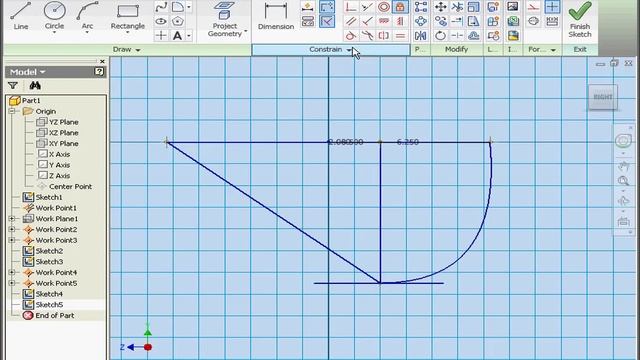Select the Trim tool
This screenshot has height=360, width=640.
click(x=457, y=7)
